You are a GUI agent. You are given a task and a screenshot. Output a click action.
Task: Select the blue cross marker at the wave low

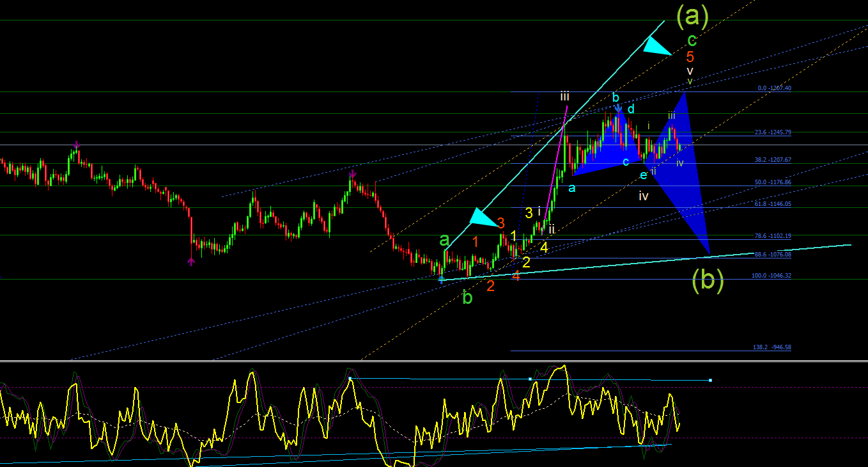pos(441,278)
